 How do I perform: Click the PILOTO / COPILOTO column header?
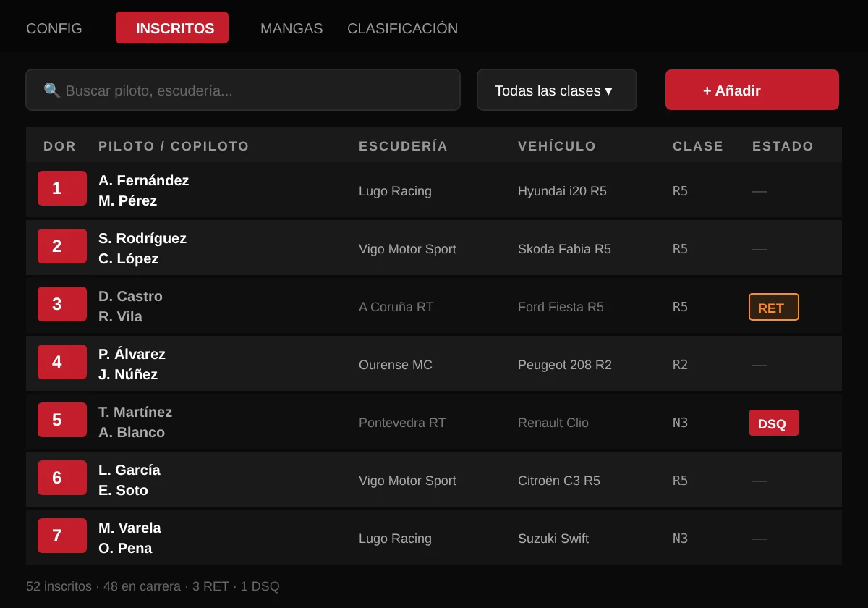[174, 146]
